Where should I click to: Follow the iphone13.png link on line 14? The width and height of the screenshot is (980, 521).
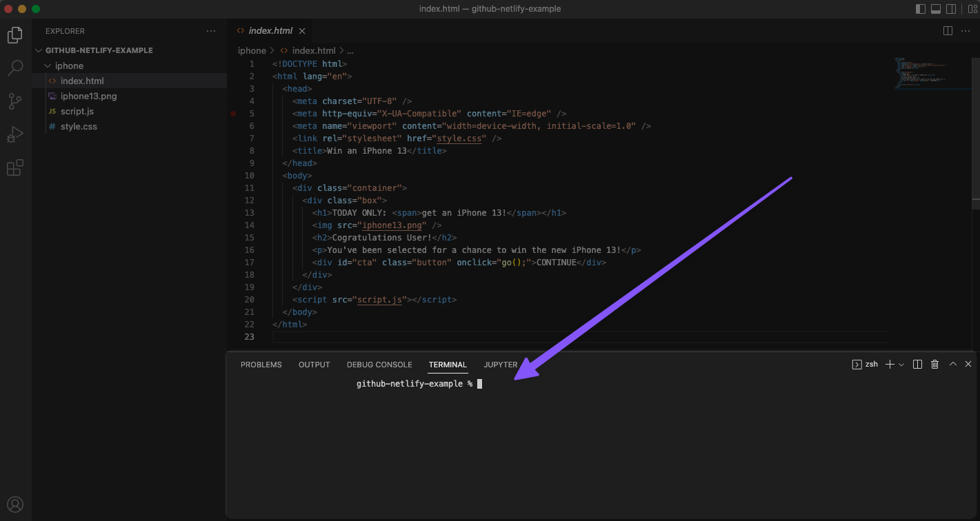pos(392,225)
